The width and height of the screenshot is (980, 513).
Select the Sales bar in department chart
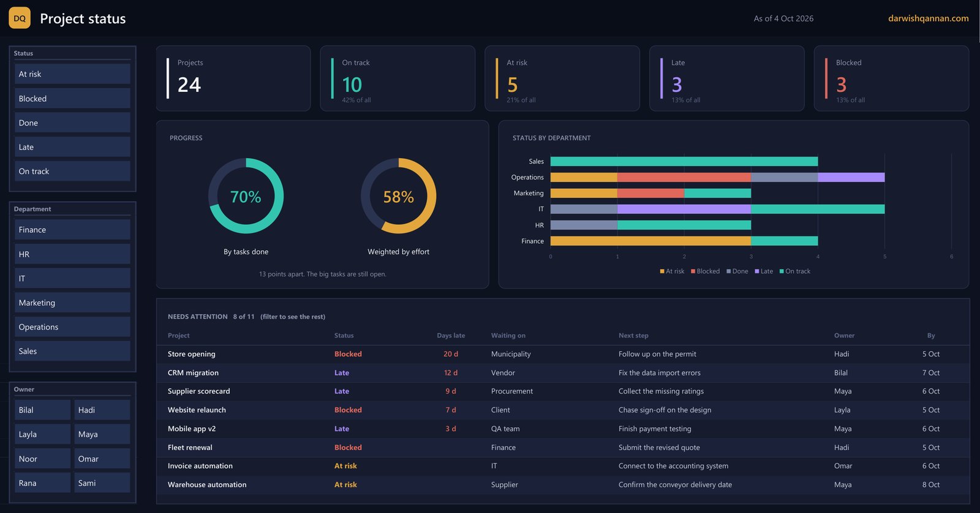tap(684, 162)
